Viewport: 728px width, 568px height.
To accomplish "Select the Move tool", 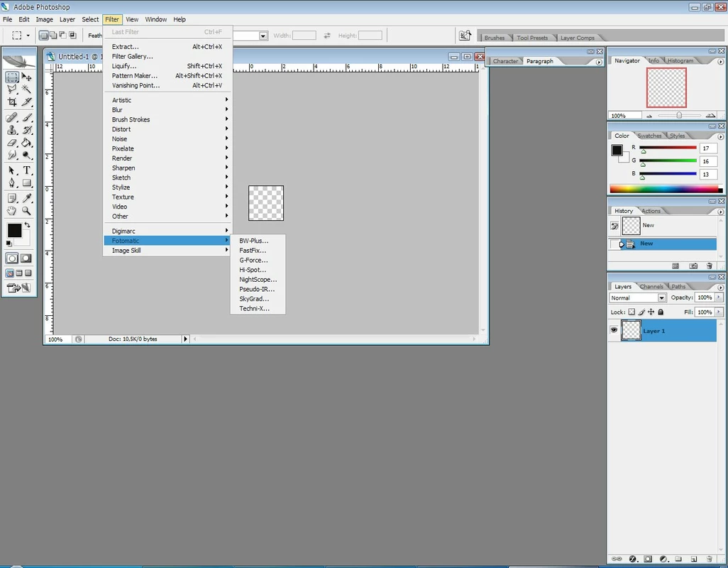I will [26, 77].
